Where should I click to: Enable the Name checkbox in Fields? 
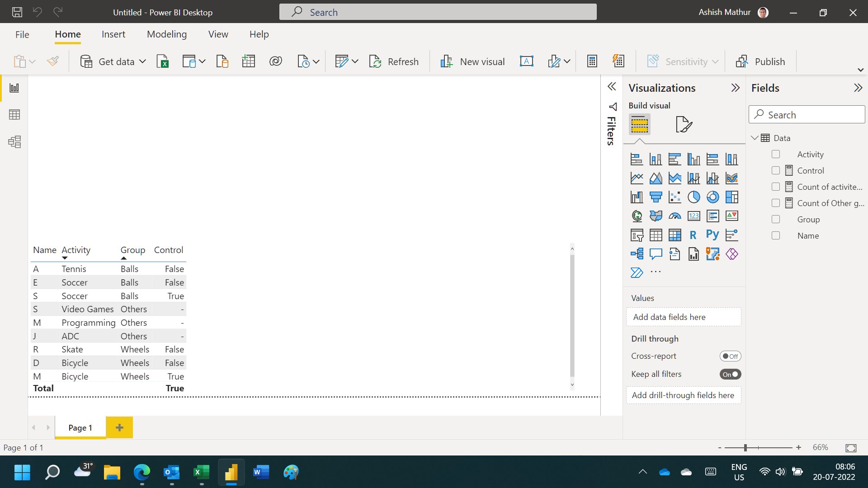click(x=776, y=235)
